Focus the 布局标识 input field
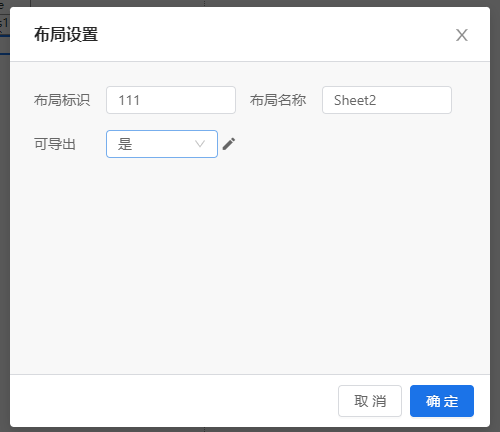Screen dimensions: 500x432 [171, 100]
